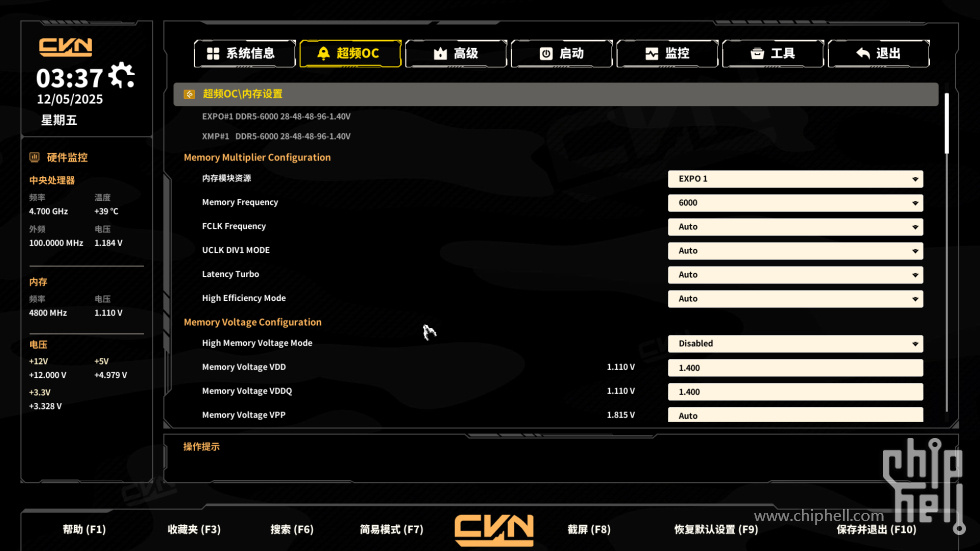
Task: Open the 内存模块资源 EXPO 1 dropdown
Action: (x=795, y=179)
